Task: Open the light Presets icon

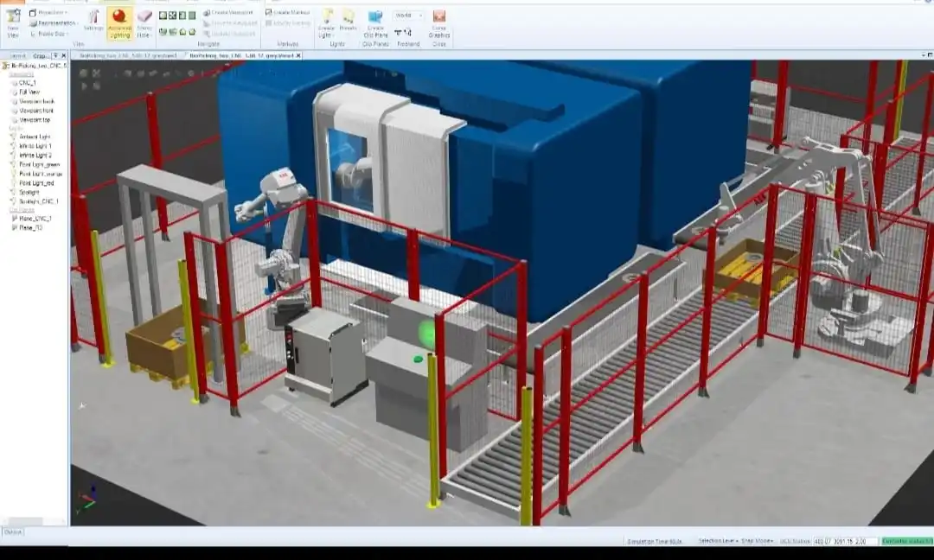Action: click(348, 21)
